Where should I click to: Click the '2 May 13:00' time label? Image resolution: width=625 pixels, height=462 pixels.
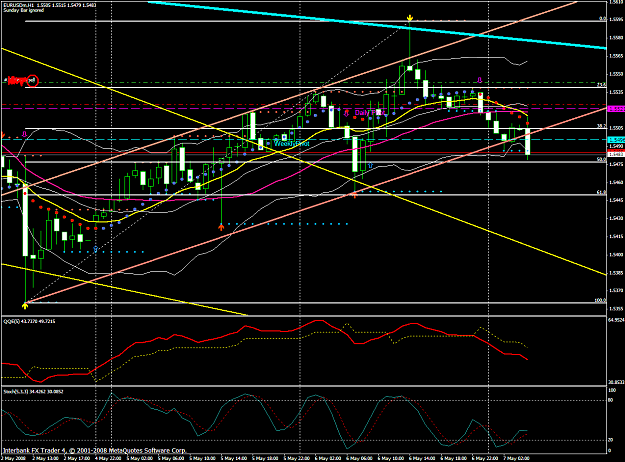tap(45, 458)
